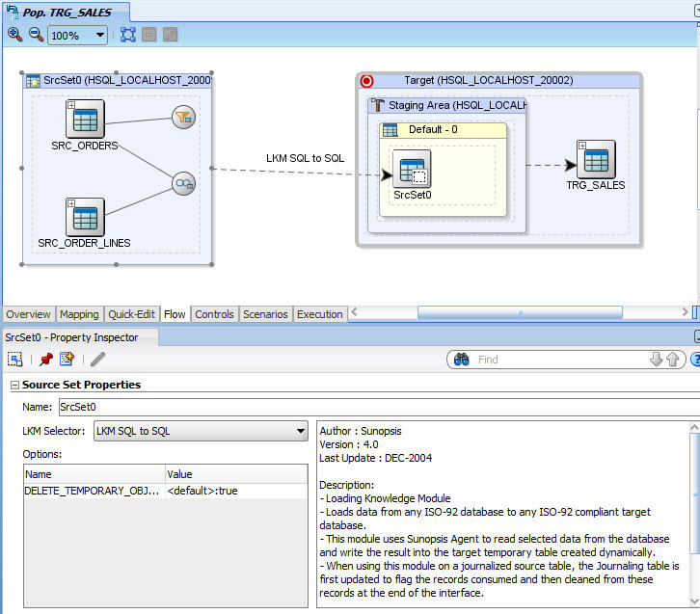Switch to the Mapping tab
Image resolution: width=700 pixels, height=614 pixels.
(79, 314)
